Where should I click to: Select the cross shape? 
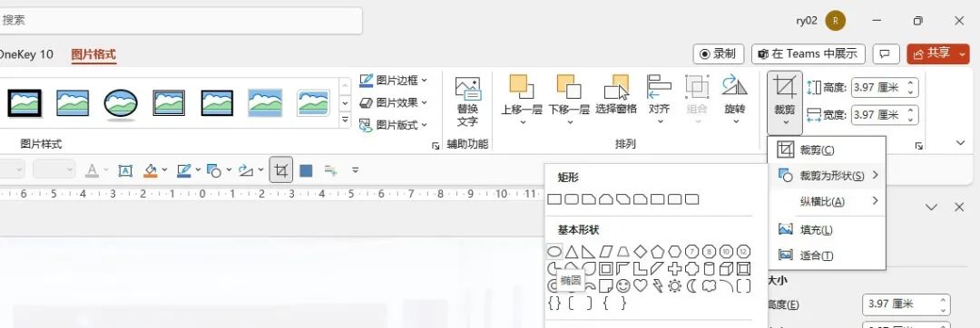[x=674, y=269]
